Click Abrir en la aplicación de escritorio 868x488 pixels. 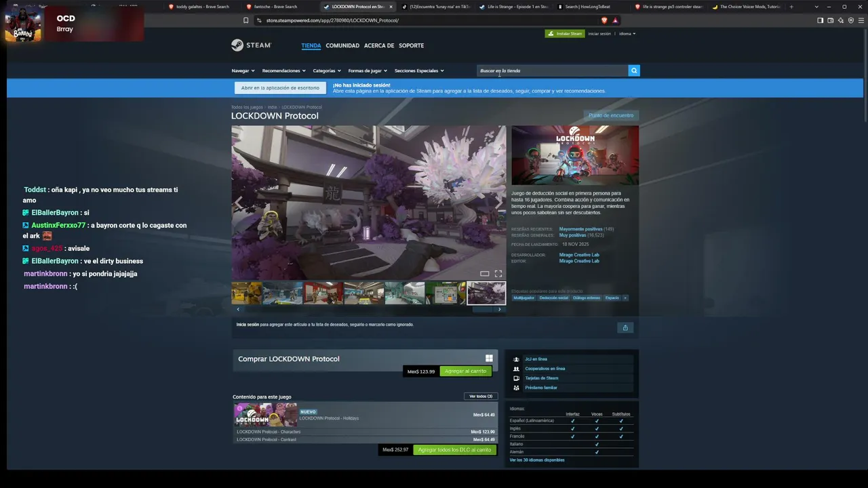(280, 88)
